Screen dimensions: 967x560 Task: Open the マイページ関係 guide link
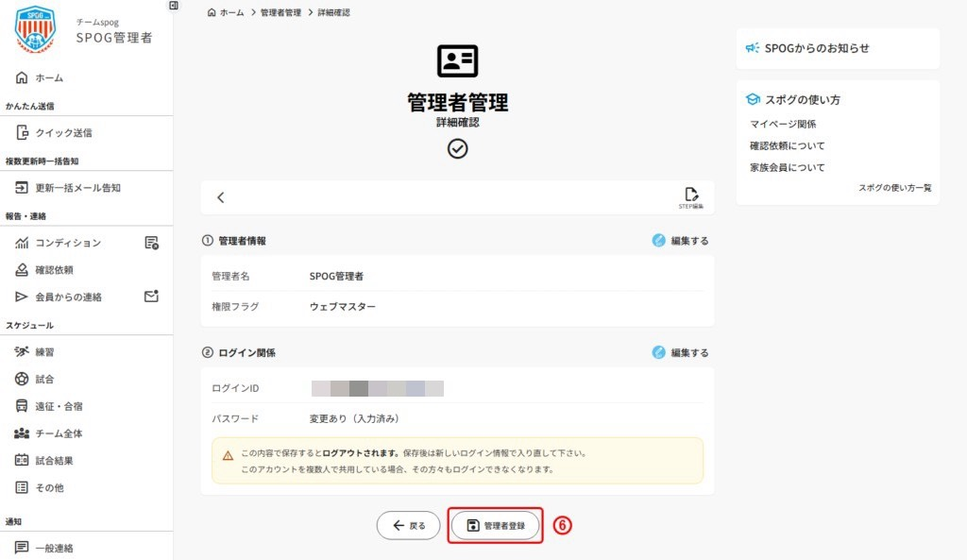point(783,124)
